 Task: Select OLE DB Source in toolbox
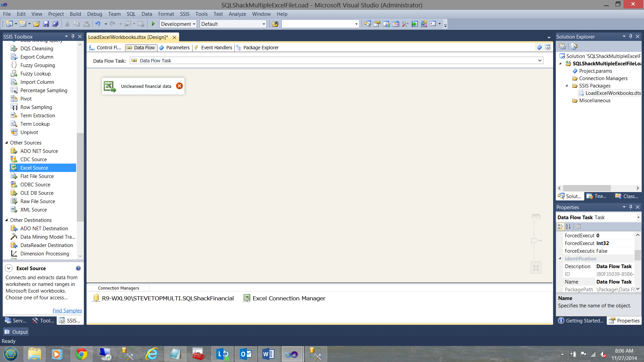[x=37, y=193]
